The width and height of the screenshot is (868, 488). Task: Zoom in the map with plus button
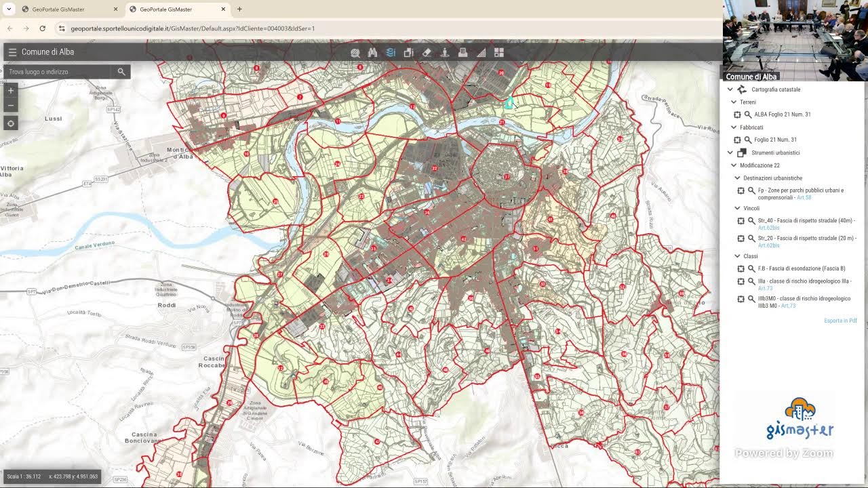point(11,91)
